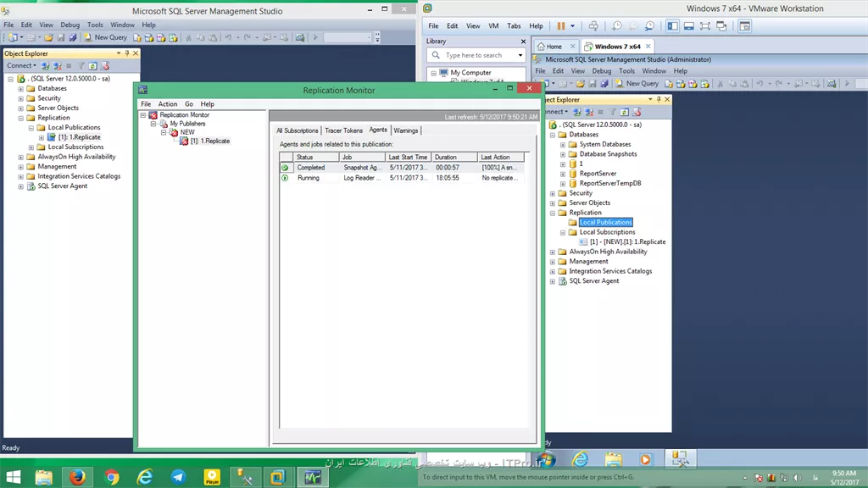This screenshot has width=868, height=488.
Task: Open VMware power options dropdown arrow
Action: coord(572,26)
